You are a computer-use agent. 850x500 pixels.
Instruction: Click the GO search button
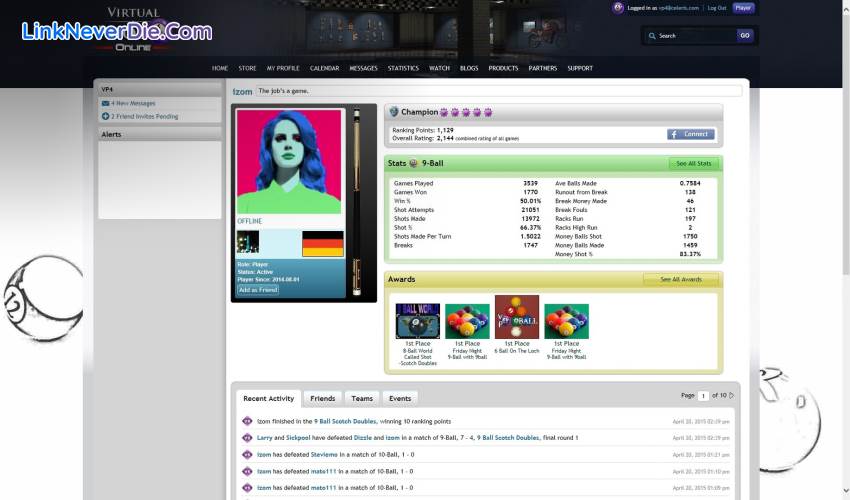[x=745, y=35]
